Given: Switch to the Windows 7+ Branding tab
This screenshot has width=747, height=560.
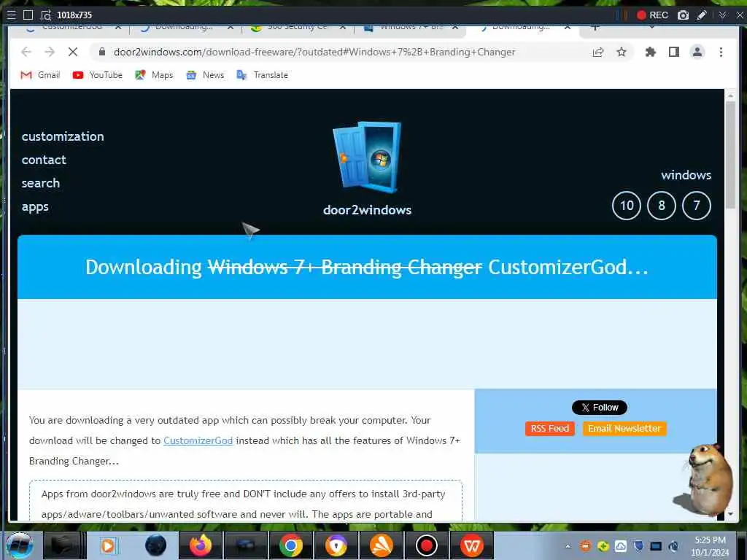Looking at the screenshot, I should 411,28.
